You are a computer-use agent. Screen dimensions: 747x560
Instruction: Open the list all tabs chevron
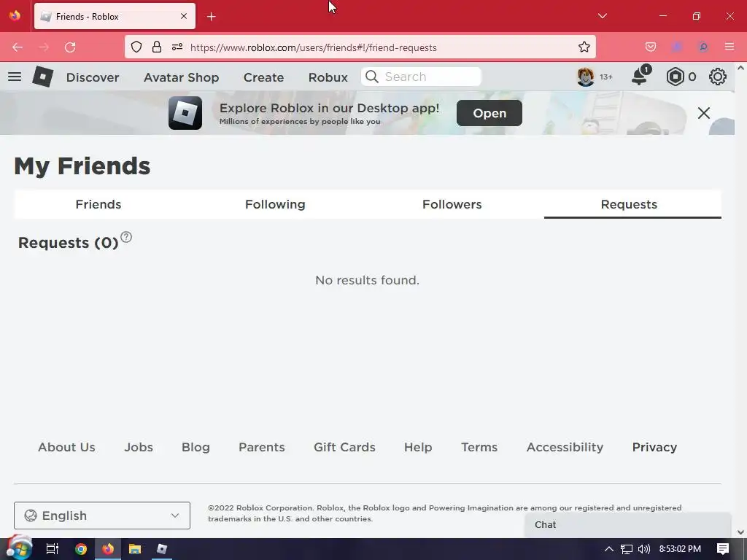[603, 16]
